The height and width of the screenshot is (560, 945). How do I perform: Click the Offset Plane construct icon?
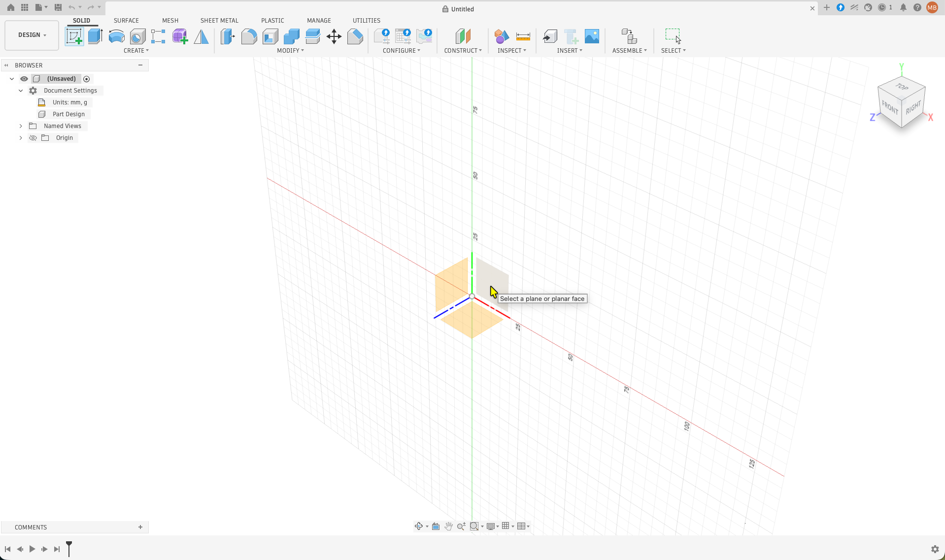coord(463,36)
